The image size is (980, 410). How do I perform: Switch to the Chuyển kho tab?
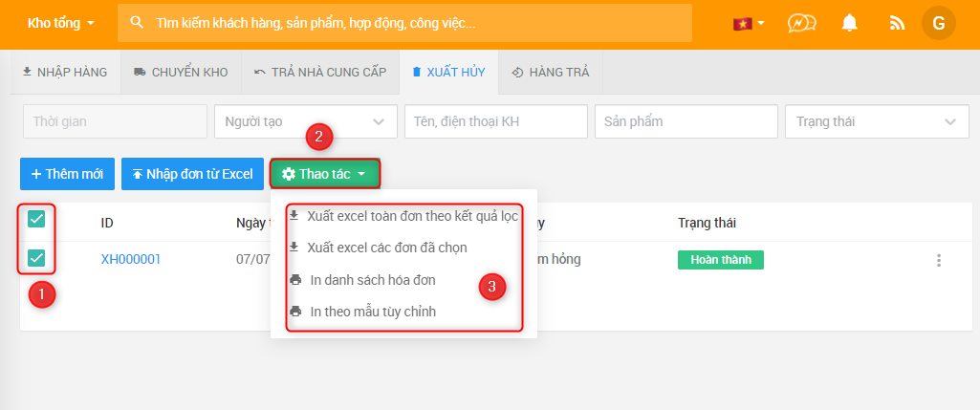pos(181,72)
